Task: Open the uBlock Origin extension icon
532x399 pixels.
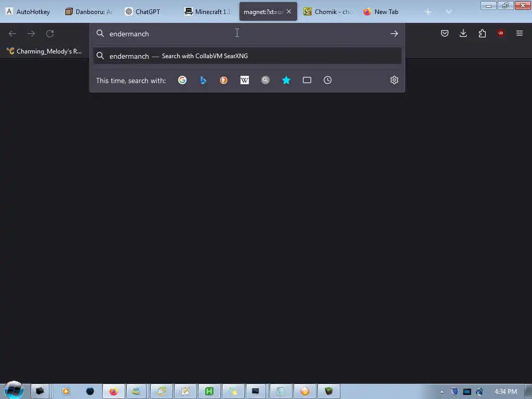Action: pyautogui.click(x=500, y=33)
